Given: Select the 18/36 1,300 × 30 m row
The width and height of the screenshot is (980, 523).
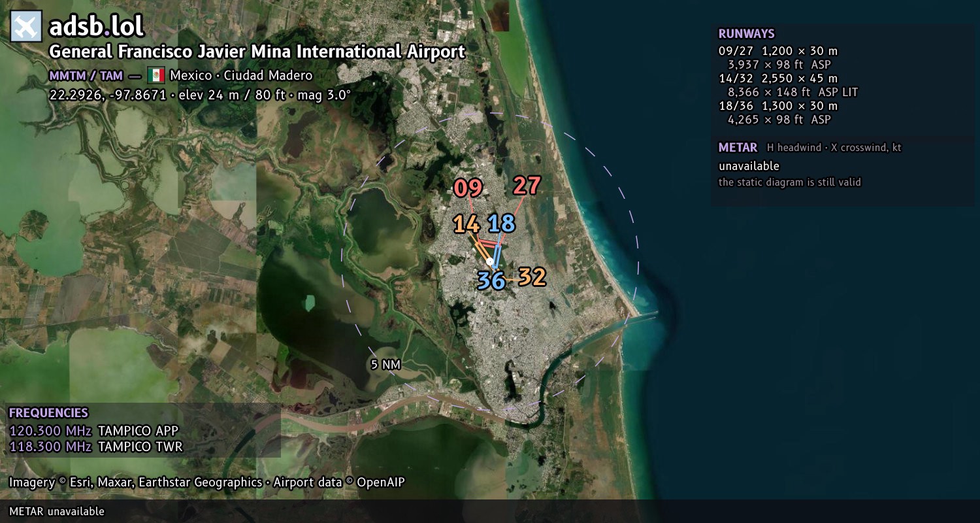Looking at the screenshot, I should (x=777, y=106).
